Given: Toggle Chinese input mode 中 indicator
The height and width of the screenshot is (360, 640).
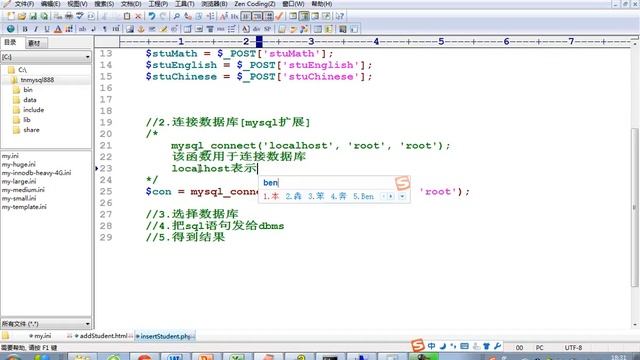Looking at the screenshot, I should click(431, 346).
